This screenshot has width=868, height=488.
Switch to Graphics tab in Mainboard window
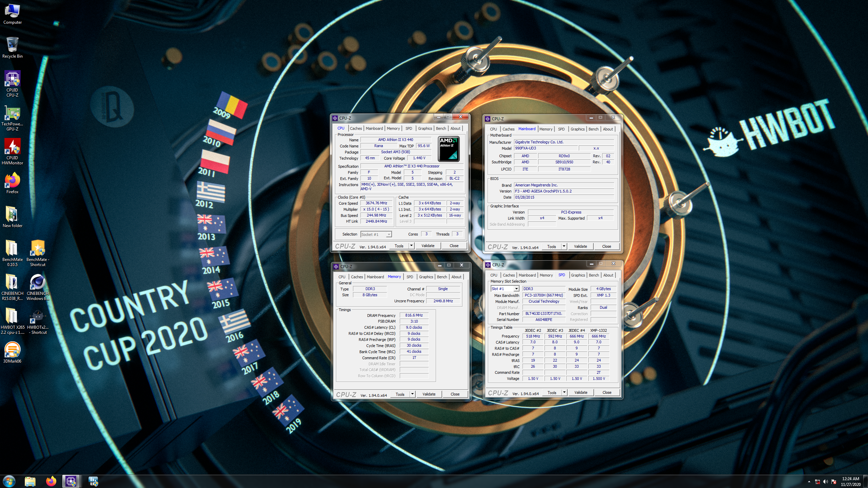pos(578,129)
